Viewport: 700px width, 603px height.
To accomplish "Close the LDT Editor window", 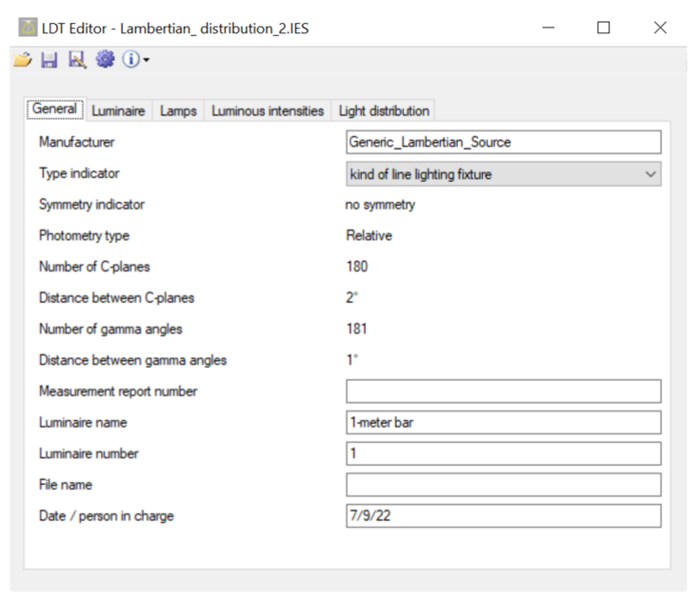I will point(660,28).
